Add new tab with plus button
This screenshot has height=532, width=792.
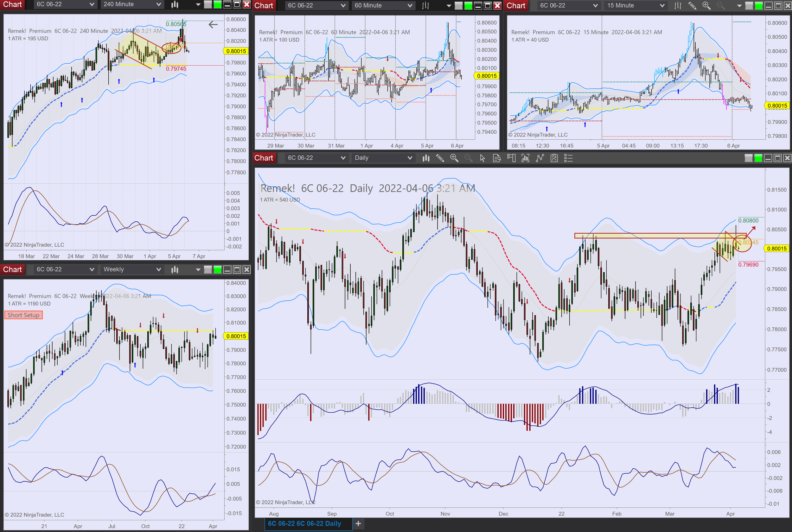coord(358,523)
